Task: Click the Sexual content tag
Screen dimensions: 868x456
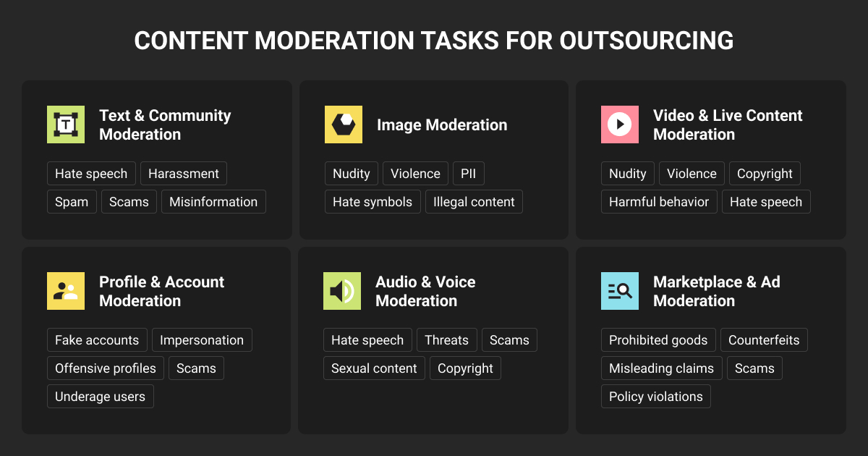Action: pyautogui.click(x=374, y=368)
